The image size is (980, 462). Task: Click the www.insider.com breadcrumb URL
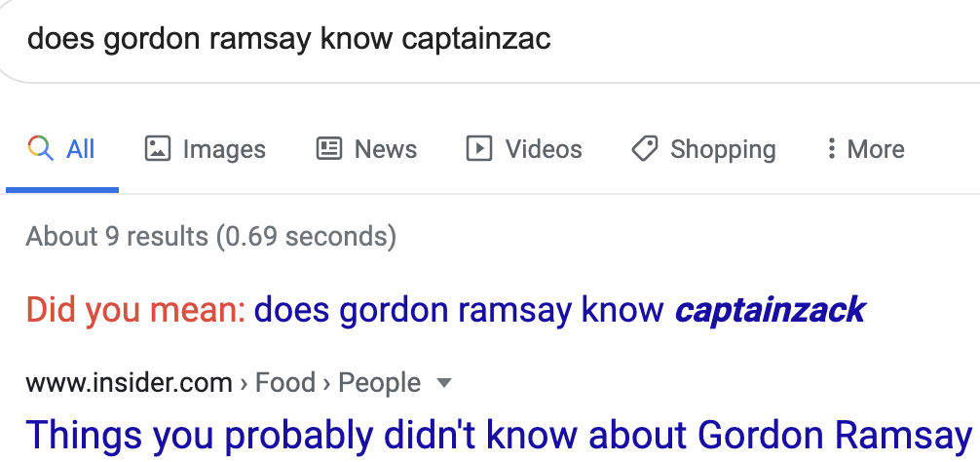point(129,382)
